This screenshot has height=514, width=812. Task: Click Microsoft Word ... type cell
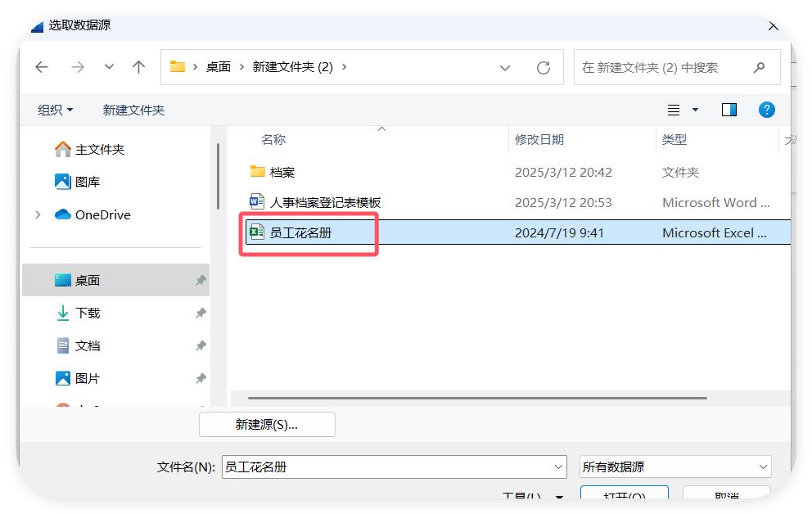[x=716, y=202]
